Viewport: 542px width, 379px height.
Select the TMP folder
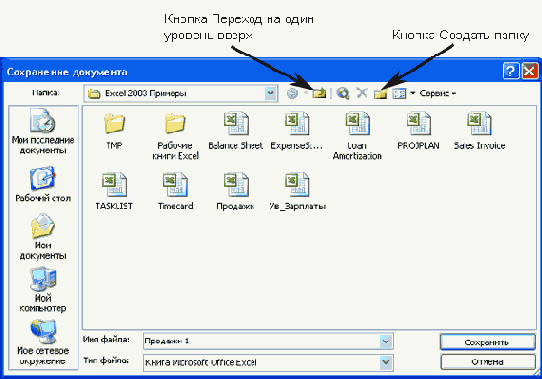pos(114,130)
